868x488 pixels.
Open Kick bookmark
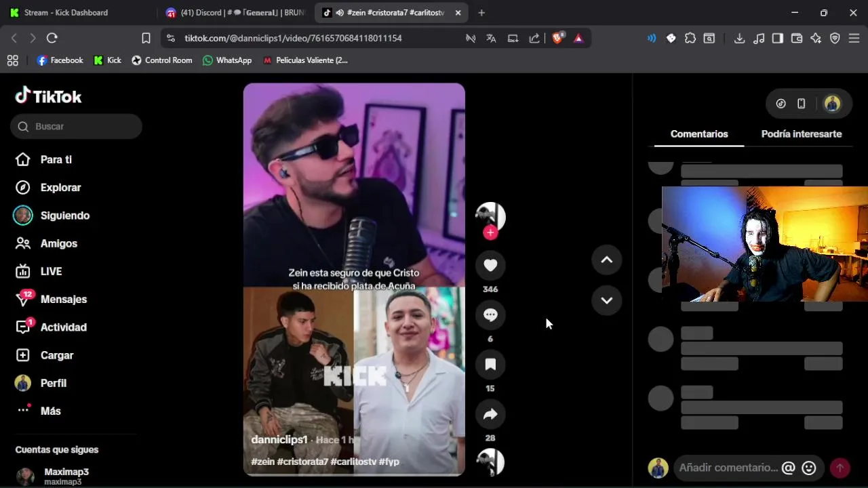(x=107, y=60)
